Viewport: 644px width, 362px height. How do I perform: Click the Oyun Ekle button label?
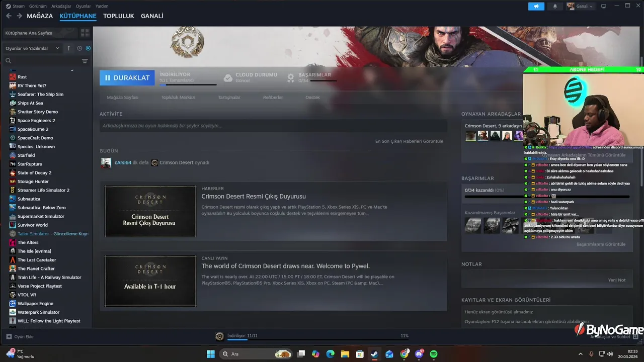tap(24, 336)
